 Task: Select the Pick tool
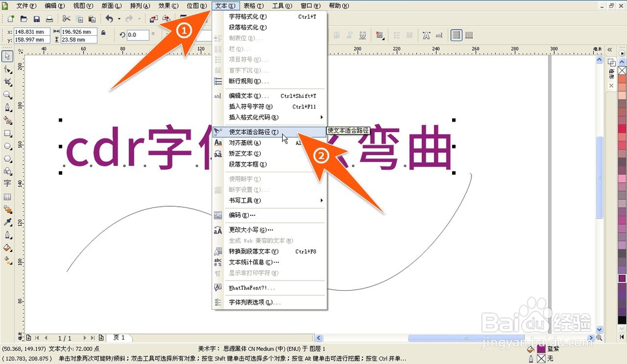coord(8,57)
